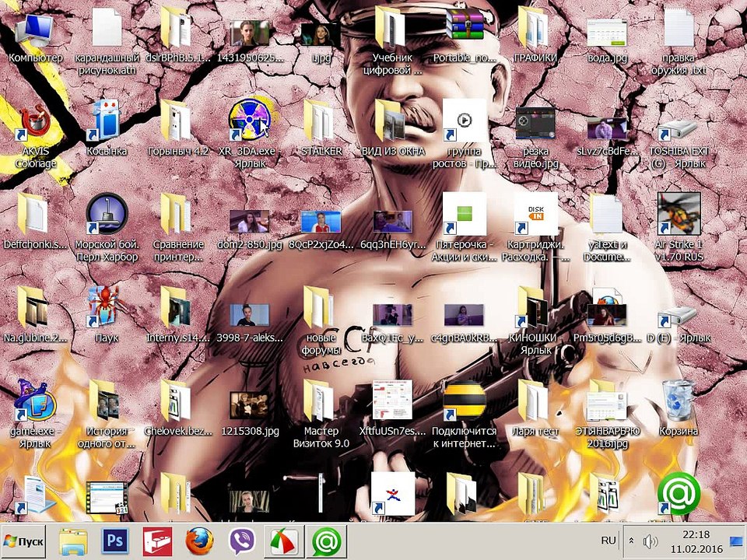
Task: Select the вода.jpg image thumbnail
Action: [x=607, y=33]
